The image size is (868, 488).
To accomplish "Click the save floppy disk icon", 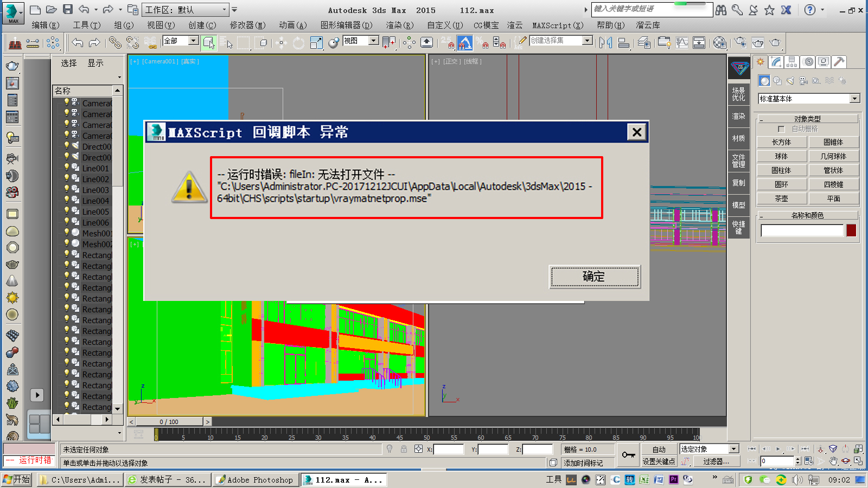I will pos(68,9).
